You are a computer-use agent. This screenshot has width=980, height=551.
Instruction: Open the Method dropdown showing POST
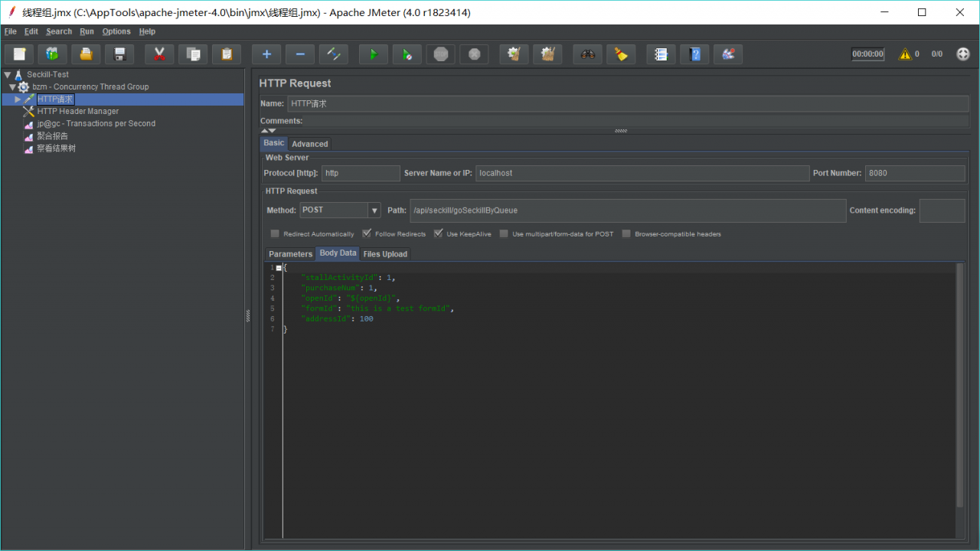[x=374, y=210]
